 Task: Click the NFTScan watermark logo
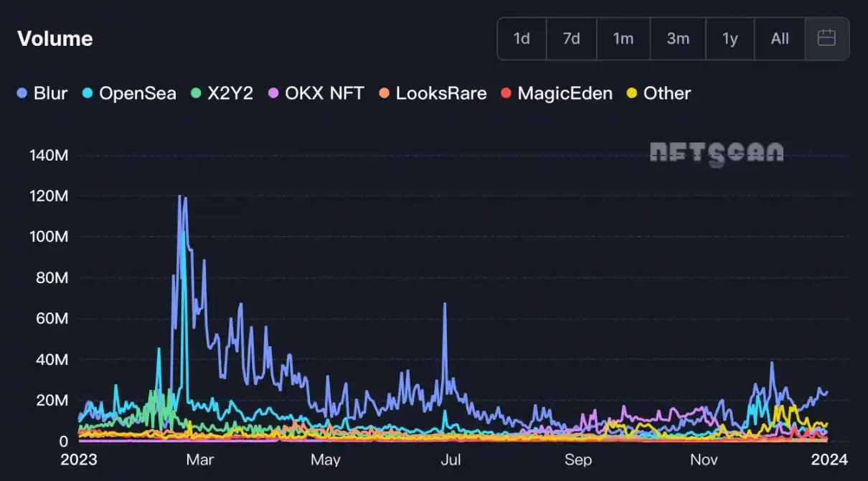[x=716, y=153]
